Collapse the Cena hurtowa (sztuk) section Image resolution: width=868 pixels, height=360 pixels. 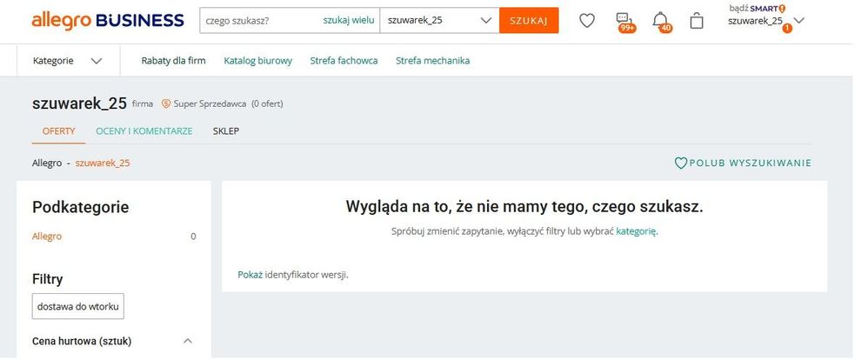tap(188, 341)
